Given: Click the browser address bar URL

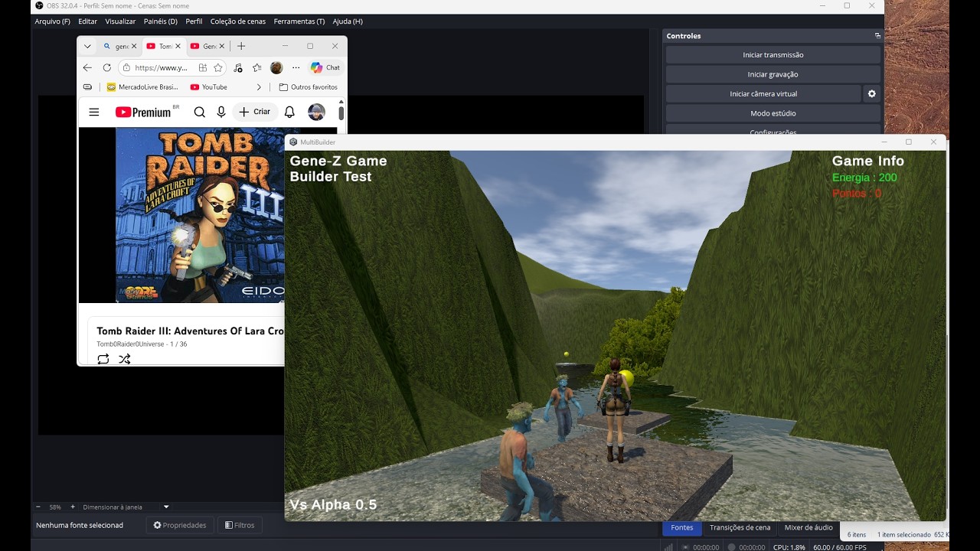Looking at the screenshot, I should click(x=161, y=67).
